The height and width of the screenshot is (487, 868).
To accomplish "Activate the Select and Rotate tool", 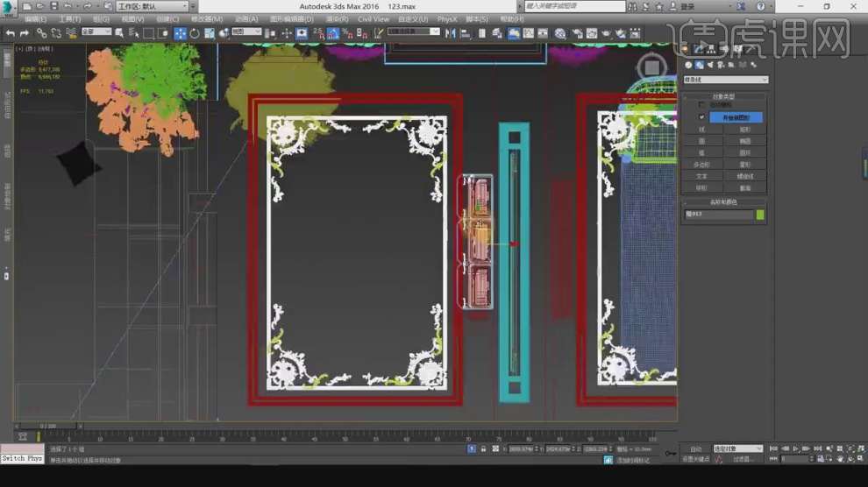I will [195, 33].
